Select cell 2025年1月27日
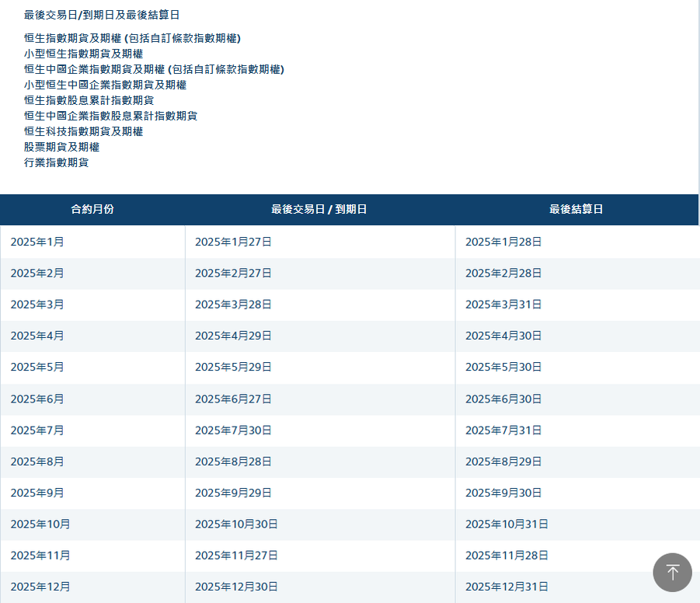The image size is (700, 603). tap(320, 242)
